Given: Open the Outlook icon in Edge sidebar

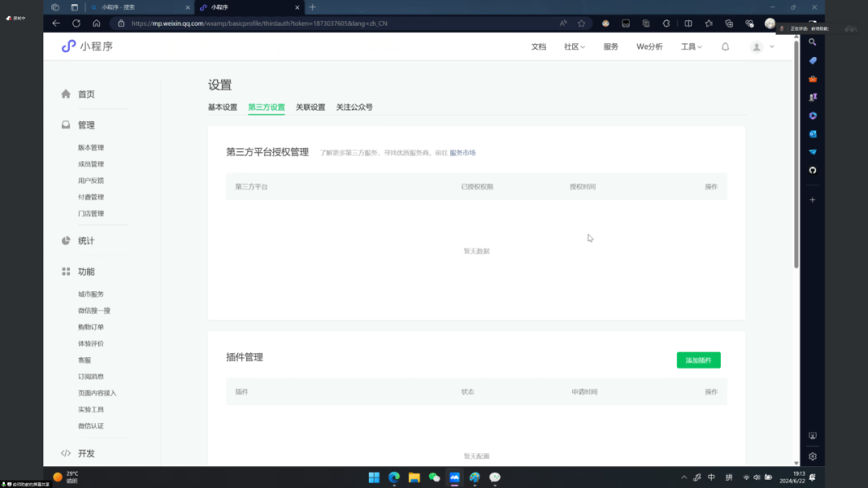Looking at the screenshot, I should (x=813, y=133).
